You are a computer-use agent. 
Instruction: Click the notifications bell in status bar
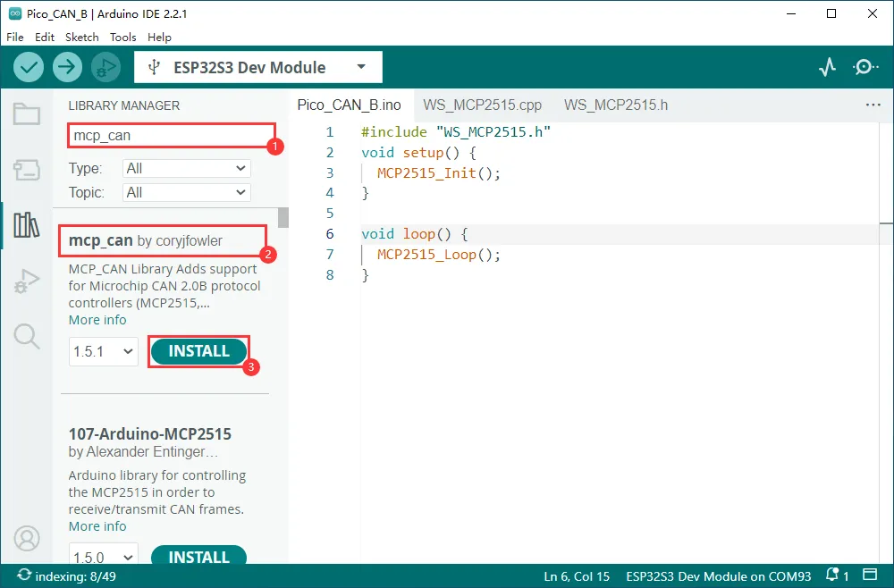[x=833, y=575]
